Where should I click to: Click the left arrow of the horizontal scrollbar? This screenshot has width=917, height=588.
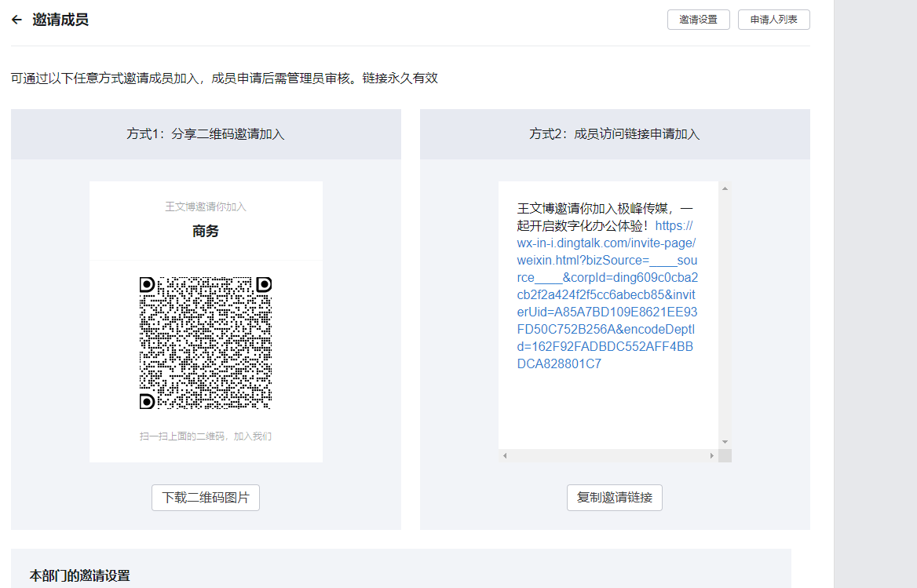tap(505, 456)
